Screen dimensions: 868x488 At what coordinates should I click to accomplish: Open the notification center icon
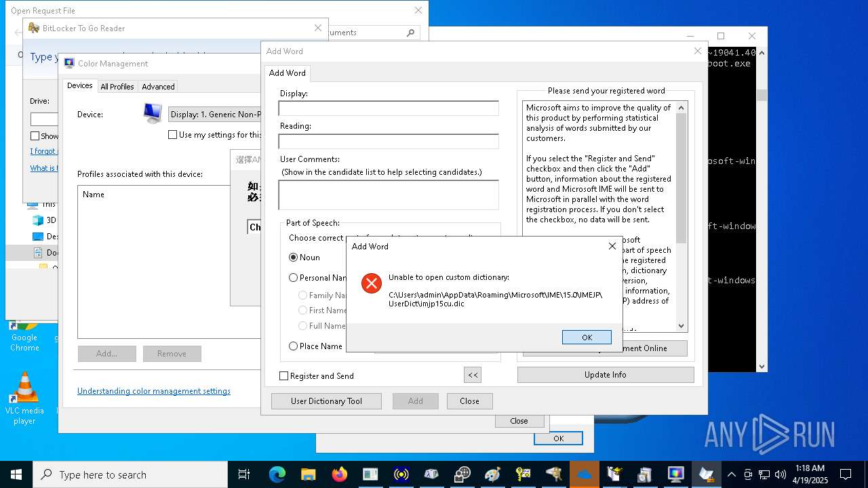[x=846, y=474]
